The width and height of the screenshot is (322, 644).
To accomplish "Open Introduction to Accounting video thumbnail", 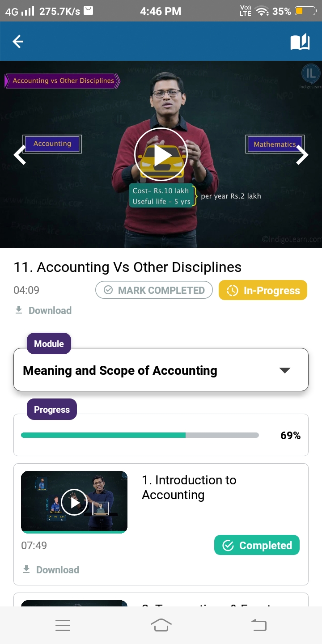I will [x=74, y=502].
